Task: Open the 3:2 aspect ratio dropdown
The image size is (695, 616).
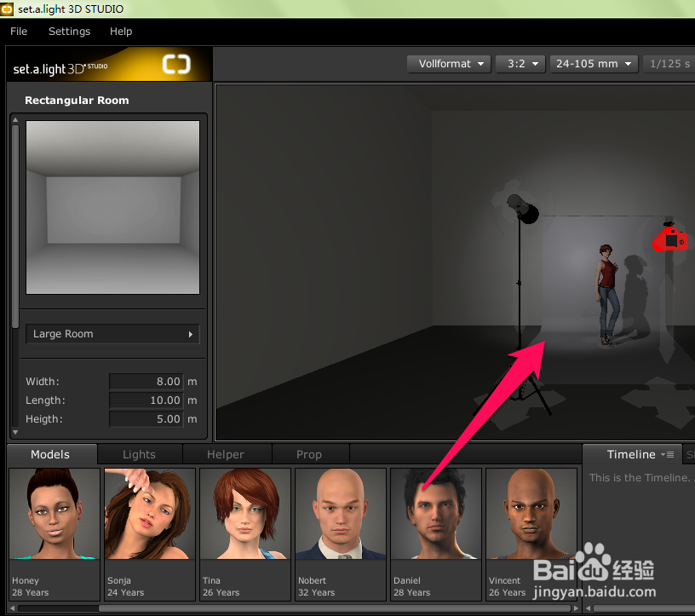Action: click(520, 64)
